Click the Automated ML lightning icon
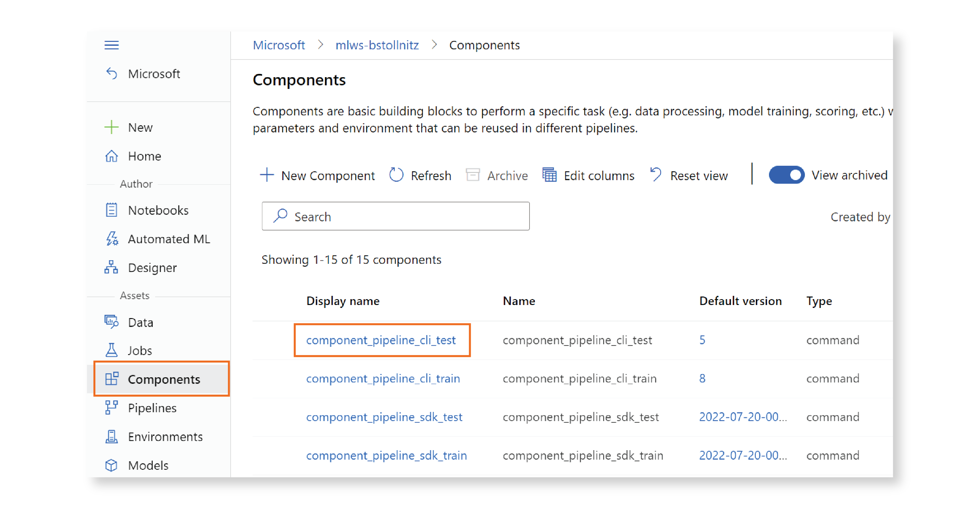The height and width of the screenshot is (509, 980). [112, 239]
